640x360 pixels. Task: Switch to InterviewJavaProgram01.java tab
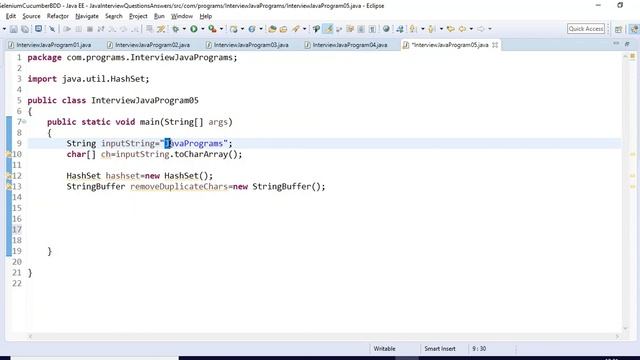click(x=53, y=45)
